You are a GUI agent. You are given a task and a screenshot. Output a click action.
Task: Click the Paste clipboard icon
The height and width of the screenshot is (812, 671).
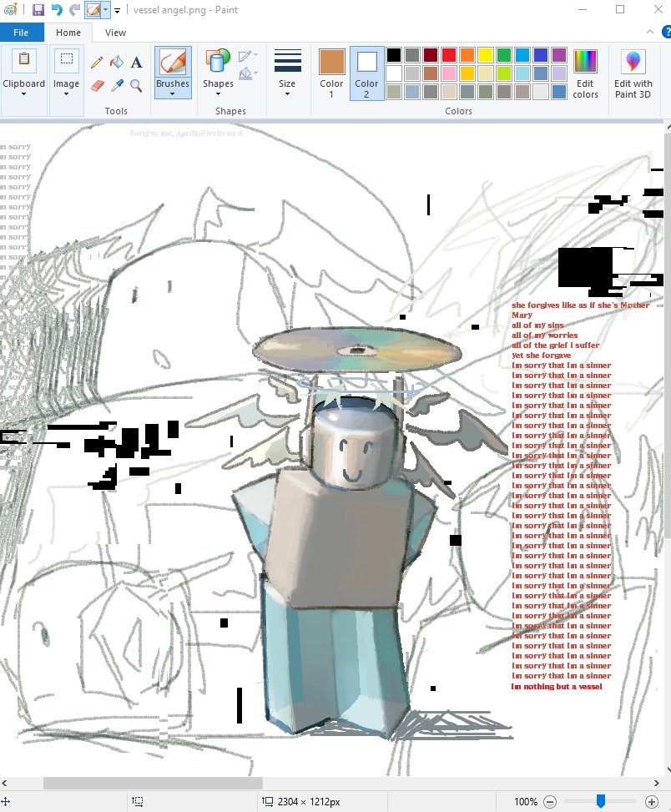coord(24,58)
